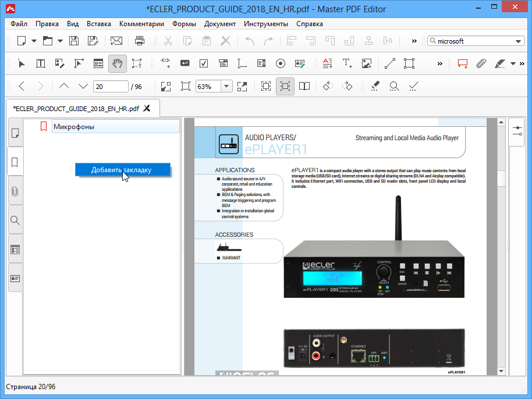Click the Print icon

pos(140,41)
